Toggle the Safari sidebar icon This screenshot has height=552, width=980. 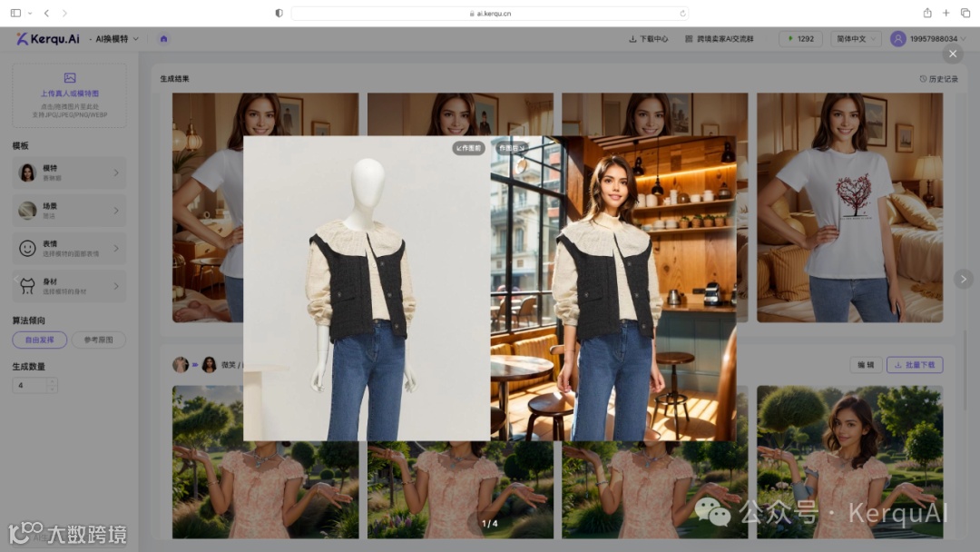(x=15, y=13)
